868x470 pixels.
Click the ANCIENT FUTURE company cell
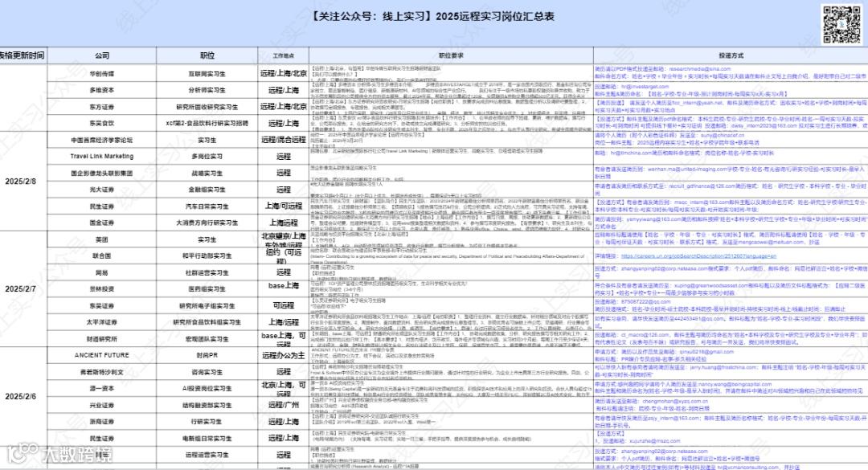tap(102, 355)
